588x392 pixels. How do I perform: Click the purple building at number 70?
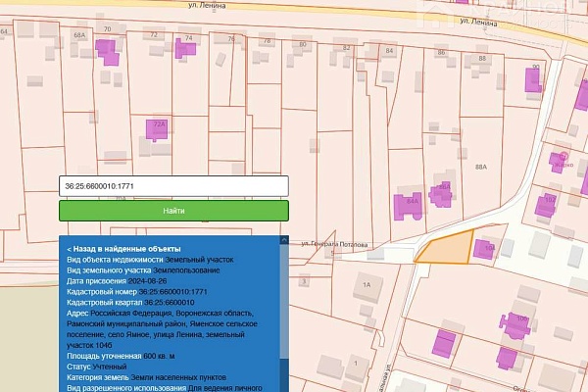pyautogui.click(x=110, y=54)
